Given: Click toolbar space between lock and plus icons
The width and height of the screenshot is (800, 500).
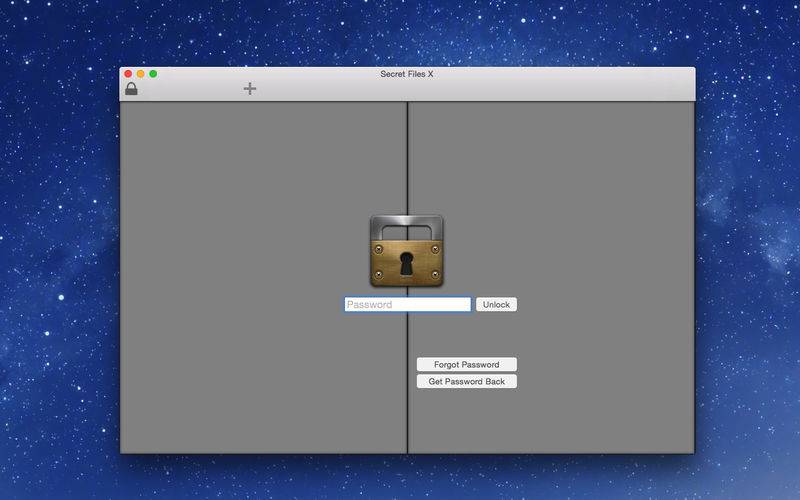Looking at the screenshot, I should tap(190, 89).
